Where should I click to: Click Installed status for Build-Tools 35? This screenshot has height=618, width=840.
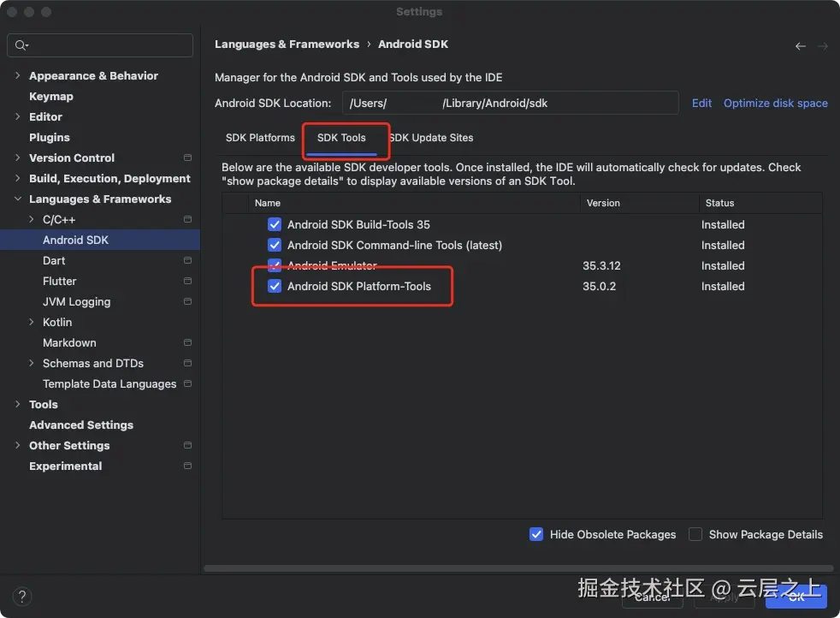723,224
